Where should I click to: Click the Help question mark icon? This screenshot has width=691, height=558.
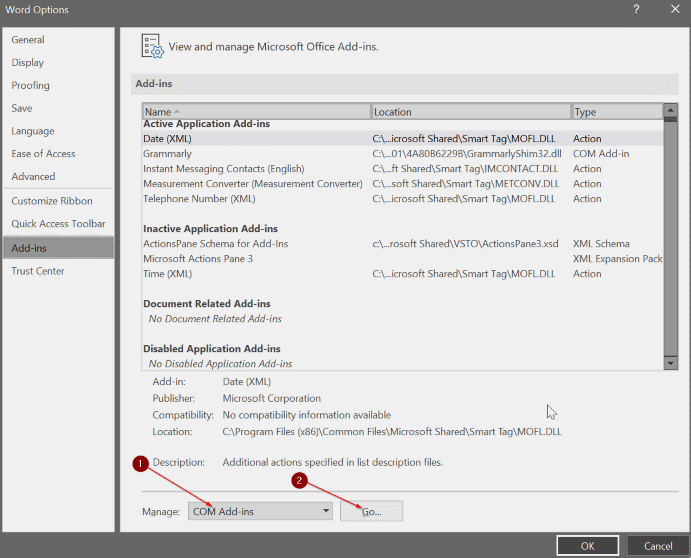(x=636, y=9)
